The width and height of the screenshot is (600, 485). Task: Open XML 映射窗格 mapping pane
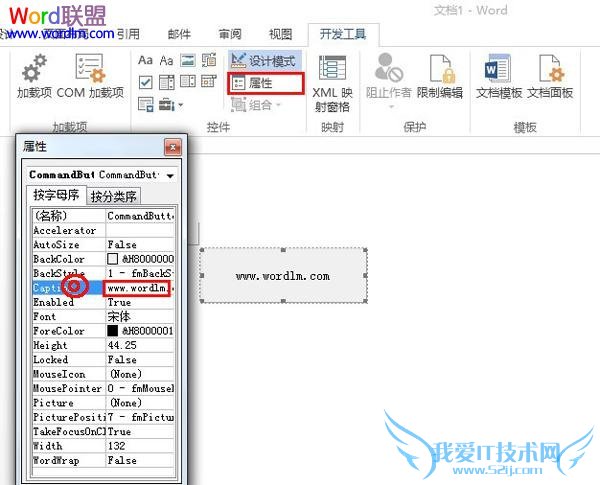[x=332, y=83]
